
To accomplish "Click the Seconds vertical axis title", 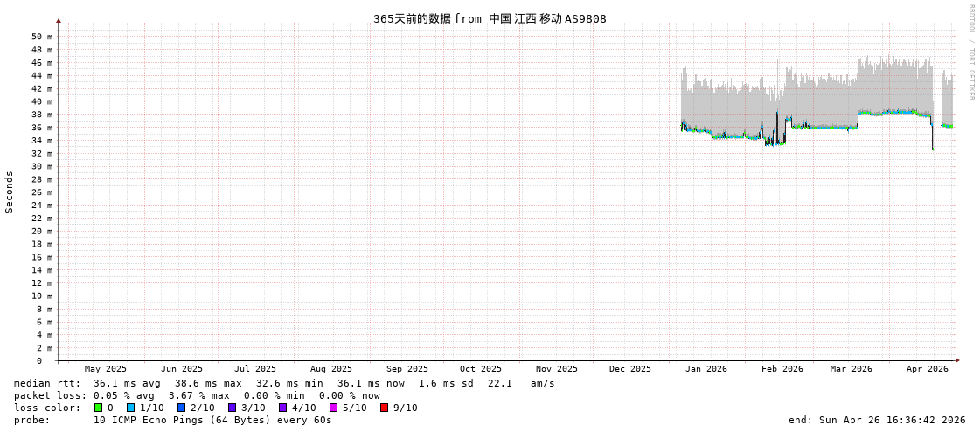I will pos(10,192).
